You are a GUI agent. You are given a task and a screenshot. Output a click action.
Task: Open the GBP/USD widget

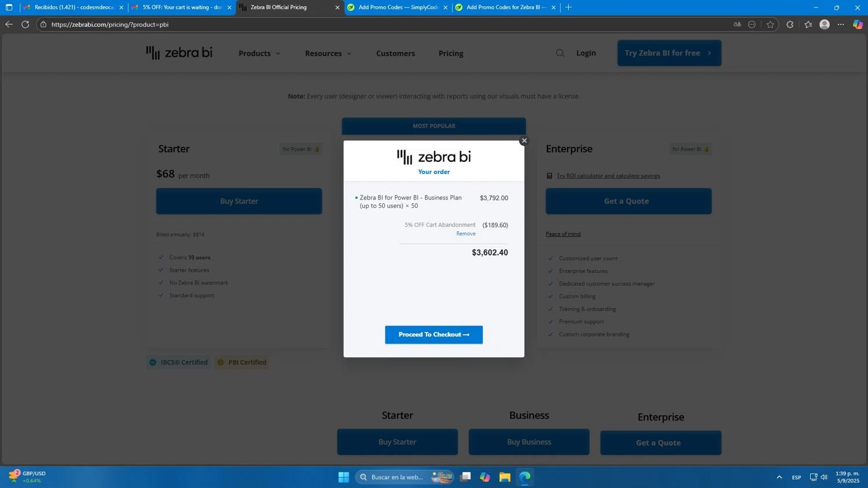coord(27,477)
